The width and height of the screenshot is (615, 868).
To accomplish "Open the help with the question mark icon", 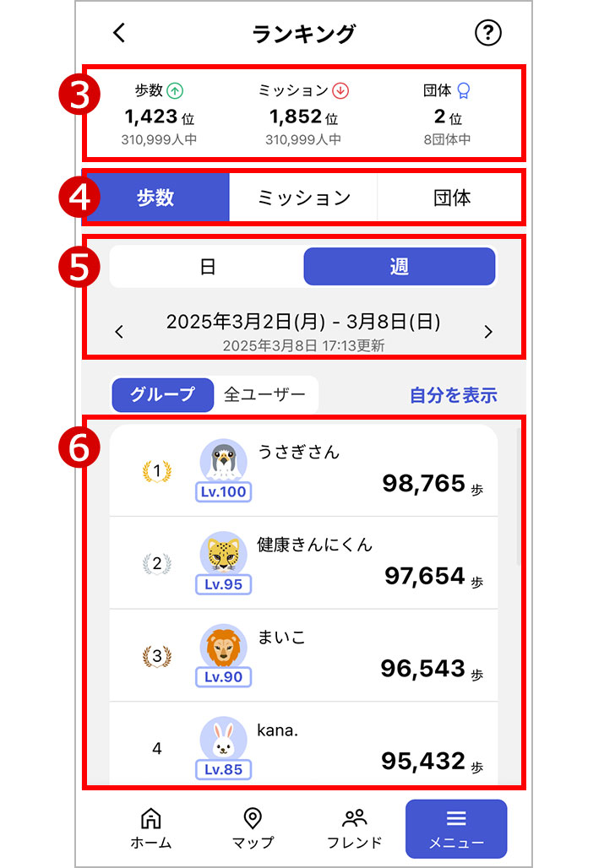I will pyautogui.click(x=488, y=32).
